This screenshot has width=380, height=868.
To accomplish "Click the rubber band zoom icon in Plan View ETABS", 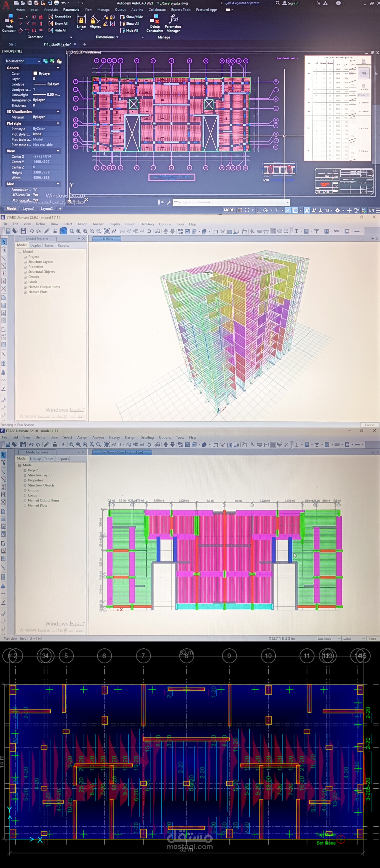I will pyautogui.click(x=71, y=444).
